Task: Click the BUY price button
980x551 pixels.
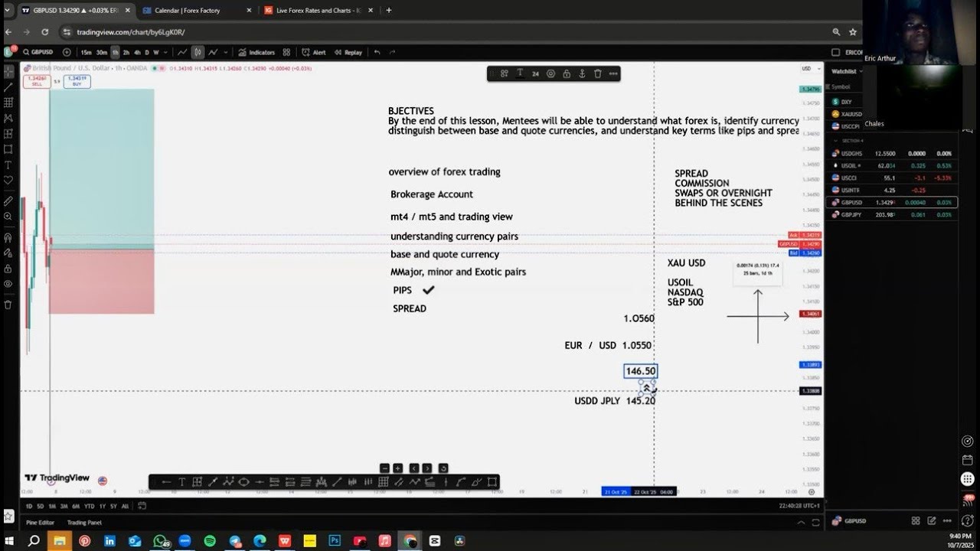Action: coord(77,80)
